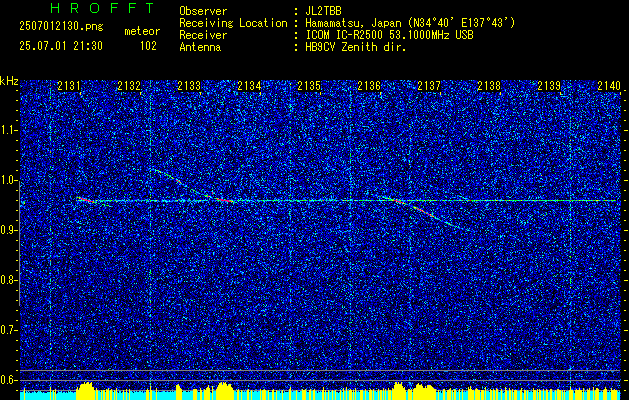
Task: Click the Receiving Location label
Action: tap(233, 23)
